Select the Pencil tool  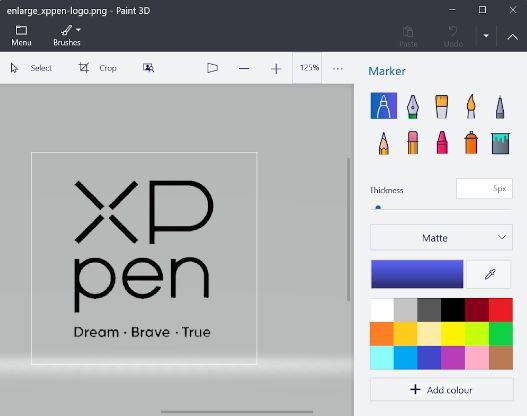(x=383, y=143)
